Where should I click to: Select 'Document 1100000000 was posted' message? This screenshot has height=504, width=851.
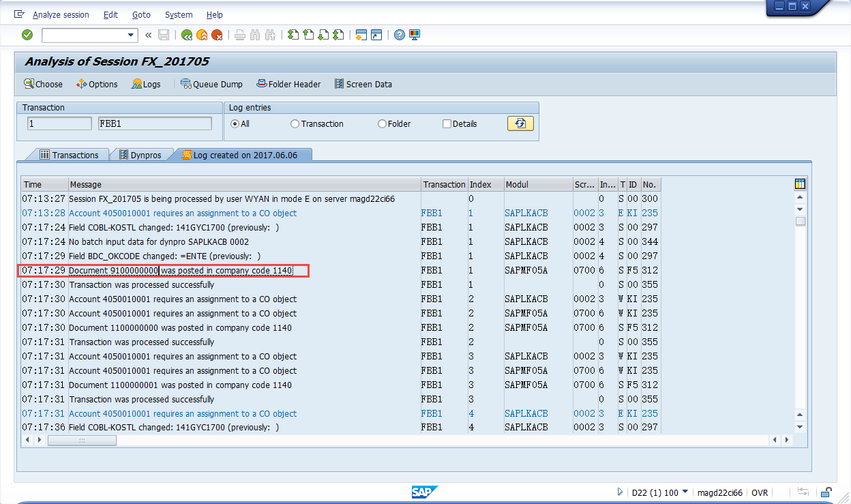(181, 328)
